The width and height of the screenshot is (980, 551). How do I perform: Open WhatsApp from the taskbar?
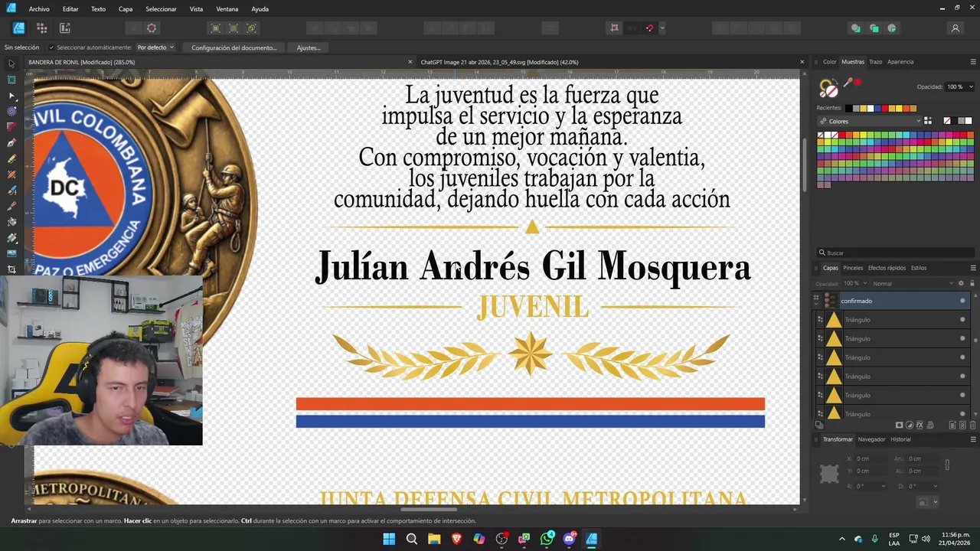tap(547, 539)
